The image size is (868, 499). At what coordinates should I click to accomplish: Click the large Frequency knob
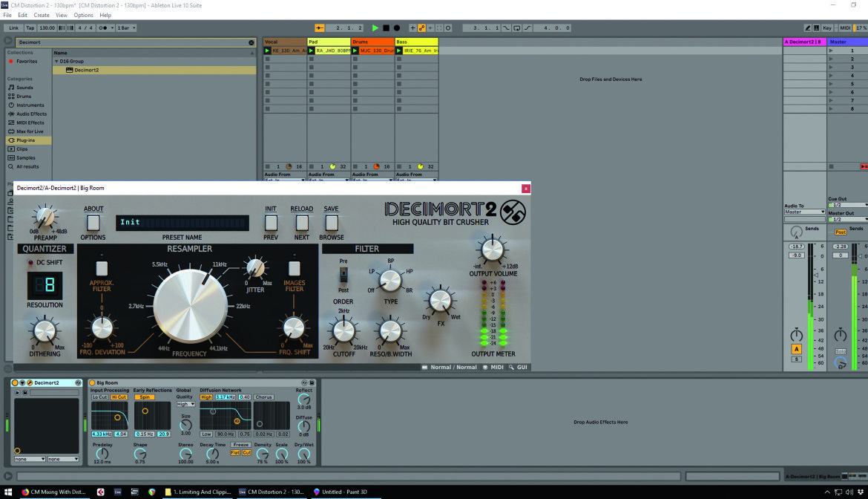click(190, 306)
